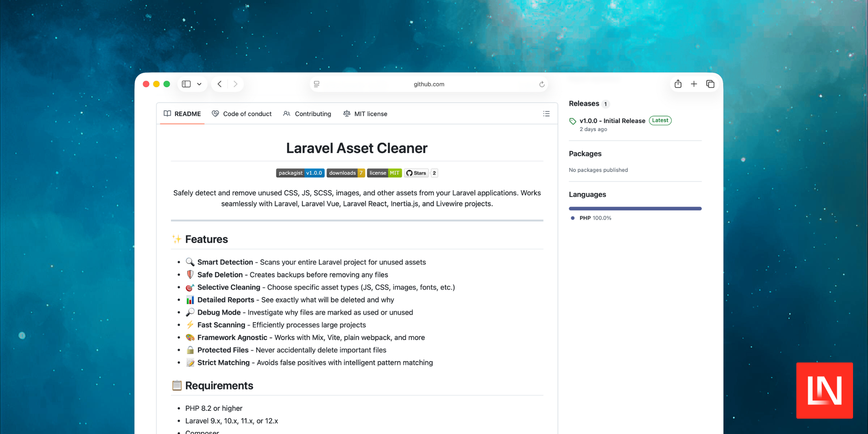The height and width of the screenshot is (434, 868).
Task: Click the reload icon in the address bar
Action: point(542,84)
